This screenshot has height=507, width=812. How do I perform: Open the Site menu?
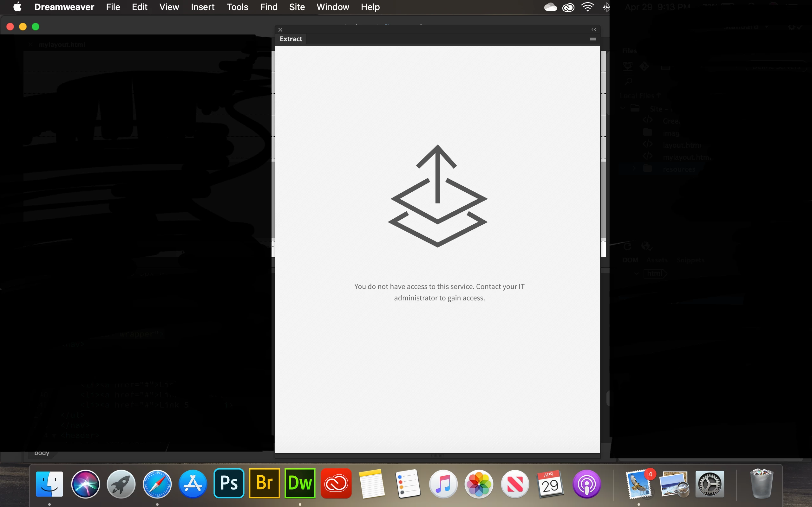[297, 7]
